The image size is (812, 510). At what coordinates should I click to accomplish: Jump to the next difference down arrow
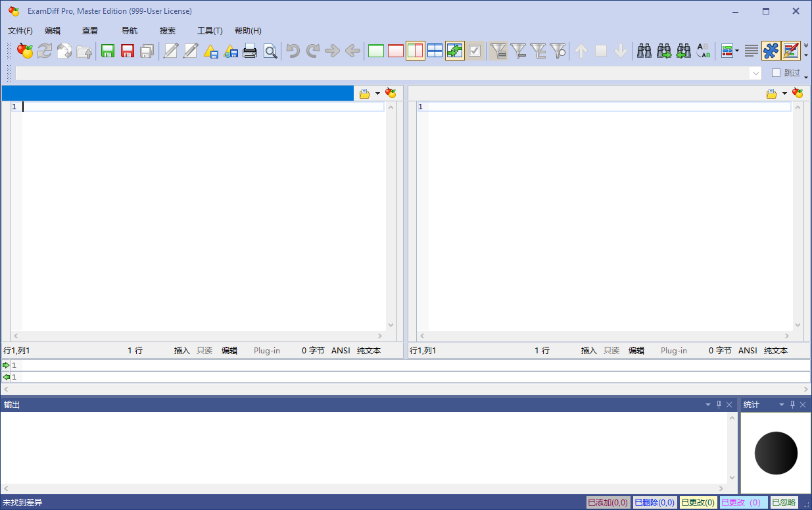coord(621,51)
